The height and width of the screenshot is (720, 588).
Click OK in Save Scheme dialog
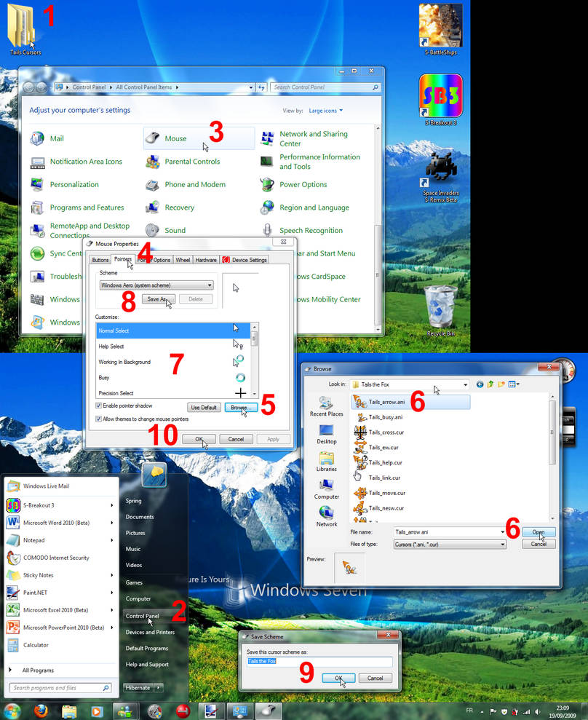[x=338, y=678]
